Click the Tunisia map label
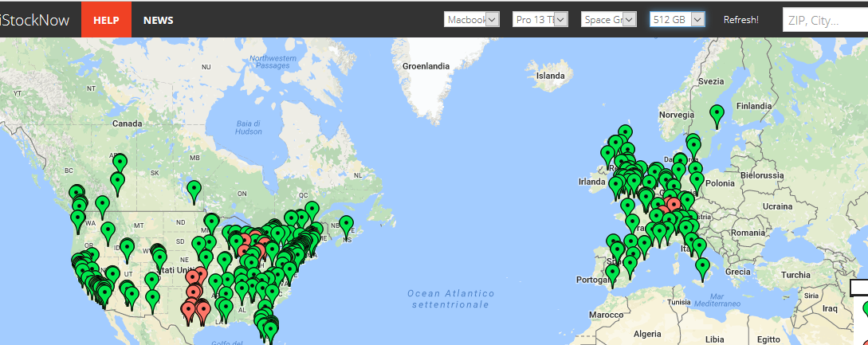Viewport: 868px width, 345px height. click(x=679, y=302)
